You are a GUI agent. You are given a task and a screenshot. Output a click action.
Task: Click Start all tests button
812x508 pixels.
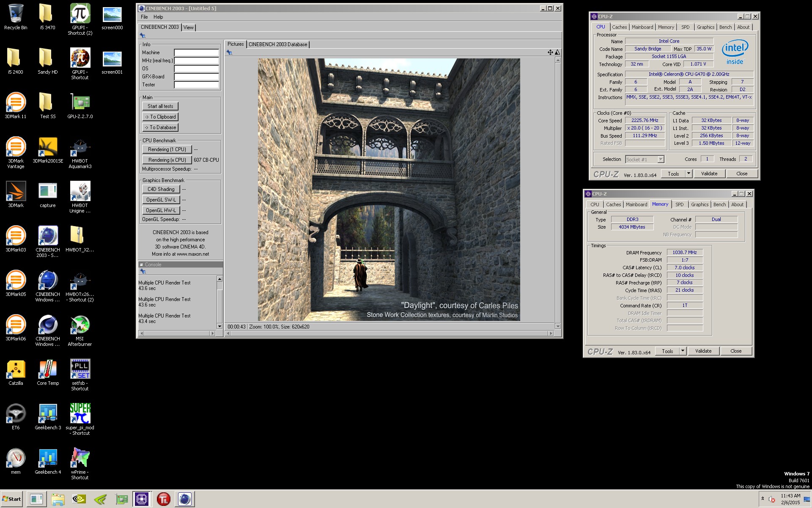tap(160, 106)
